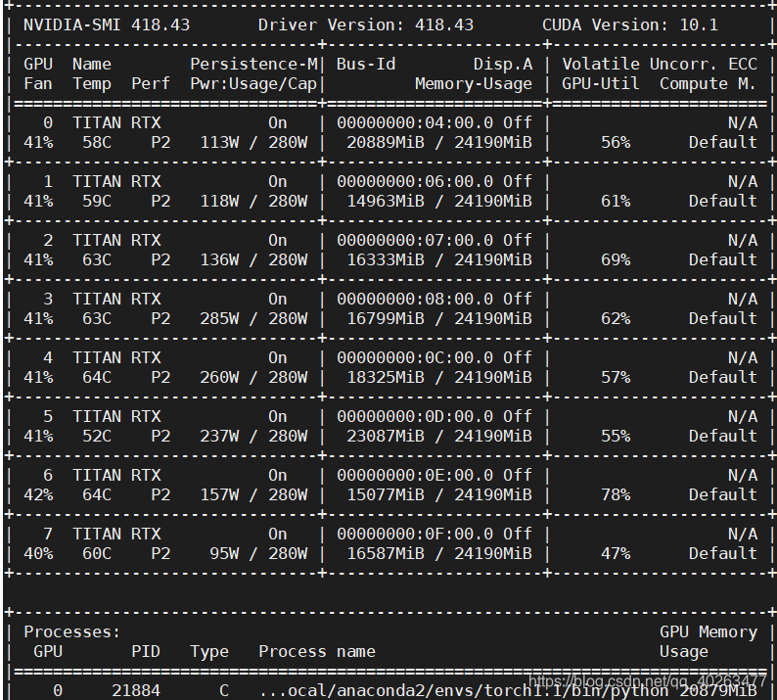Screen dimensions: 777x700
Task: Select process PID 21884
Action: click(x=136, y=690)
